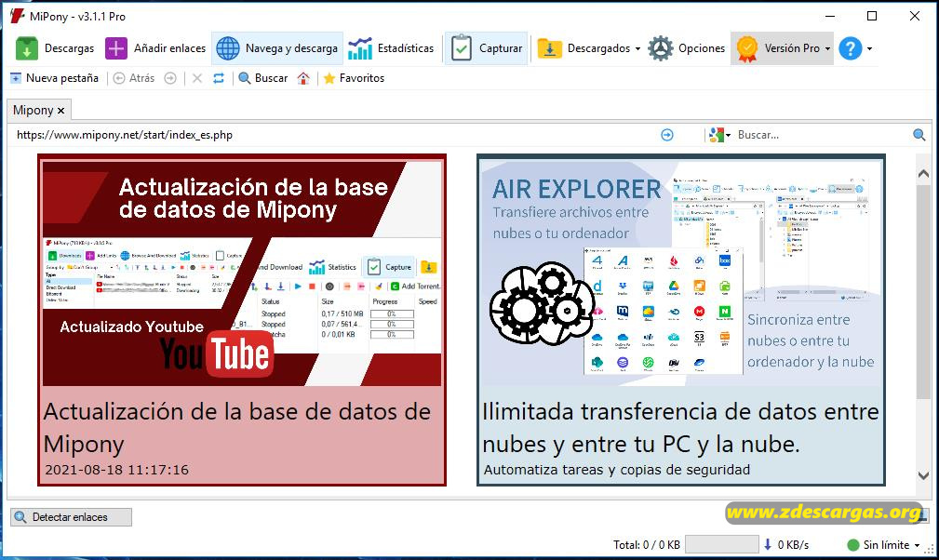Click the scrollbar up arrow
The image size is (939, 560).
pos(923,174)
